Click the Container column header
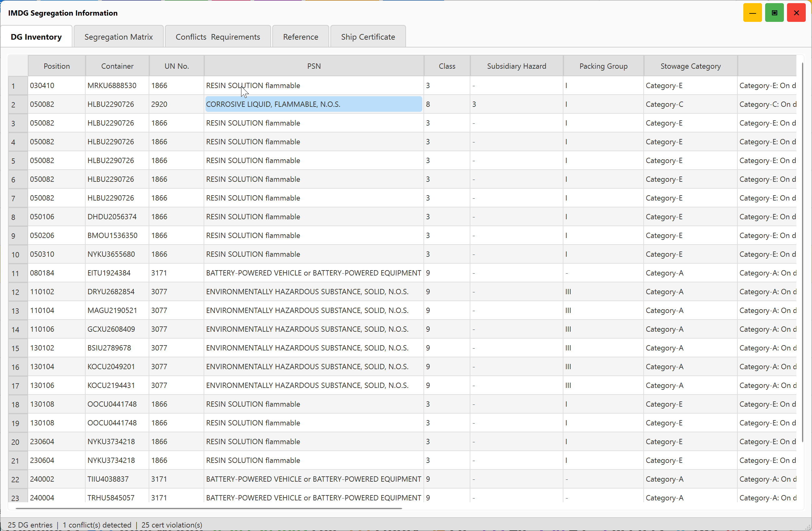Image resolution: width=812 pixels, height=531 pixels. tap(117, 66)
